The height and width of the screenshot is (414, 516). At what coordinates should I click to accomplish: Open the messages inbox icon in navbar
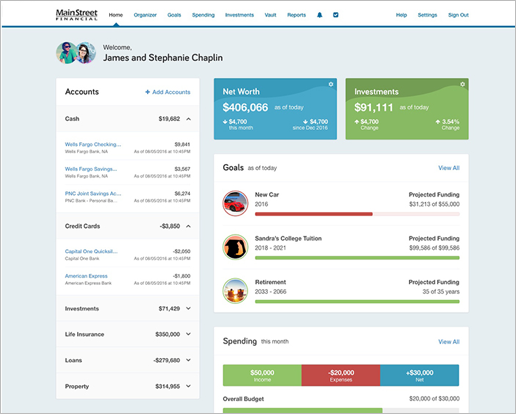click(336, 15)
